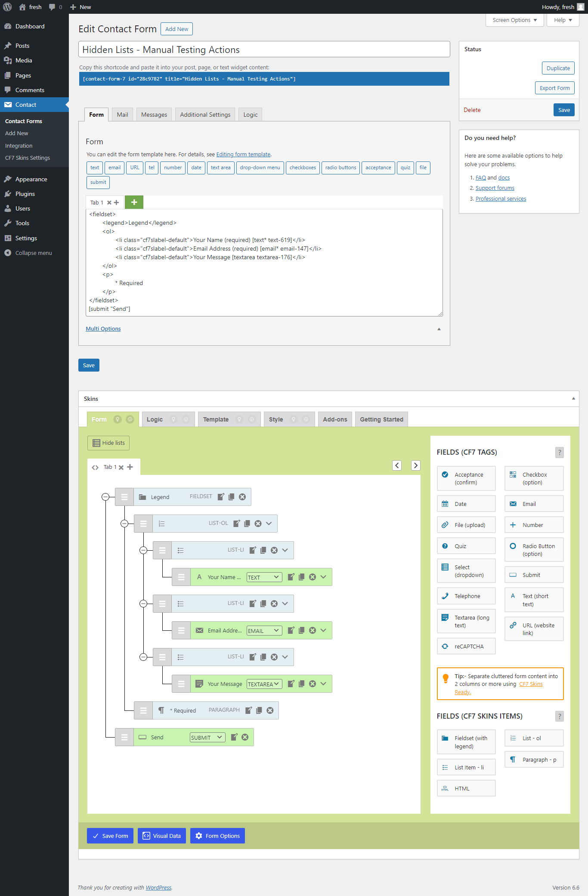
Task: Click the info icon on Template tab
Action: [x=252, y=419]
